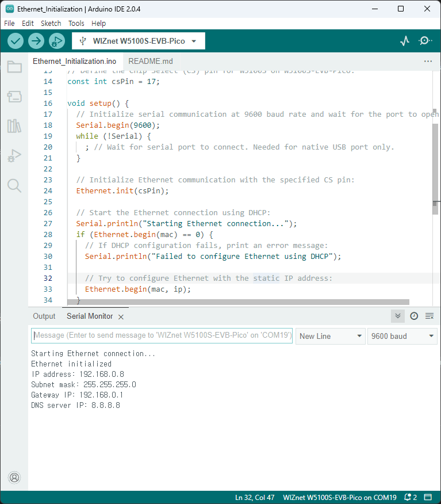Toggle the bottom panel icon in status bar
Viewport: 441px width, 504px height.
pos(428,497)
